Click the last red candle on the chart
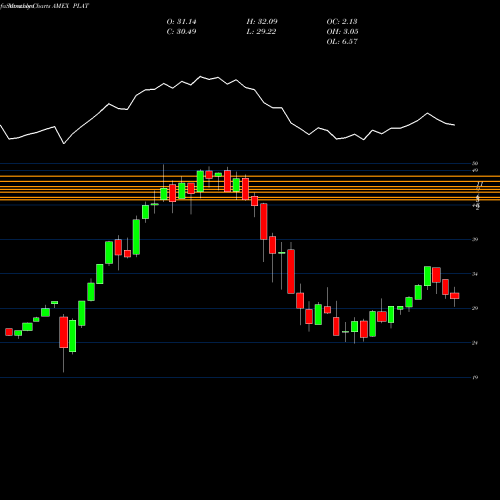The width and height of the screenshot is (500, 500). [455, 296]
